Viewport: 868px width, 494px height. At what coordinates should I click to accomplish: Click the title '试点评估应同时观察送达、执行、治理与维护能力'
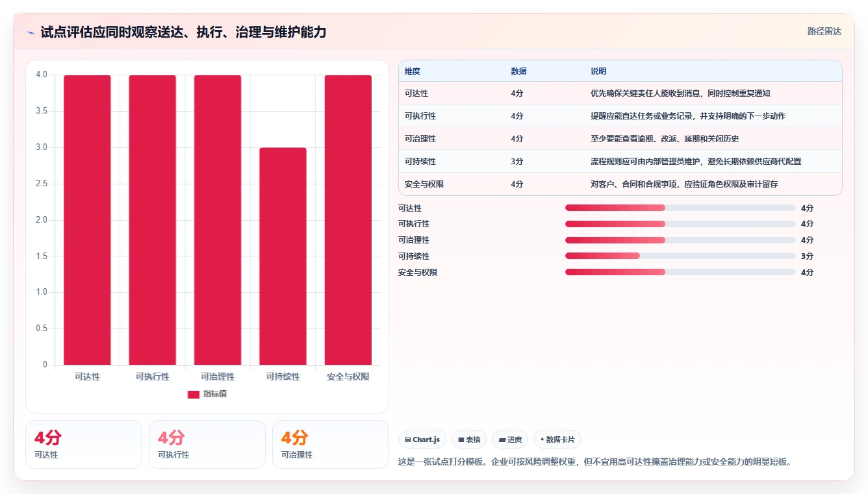(183, 32)
